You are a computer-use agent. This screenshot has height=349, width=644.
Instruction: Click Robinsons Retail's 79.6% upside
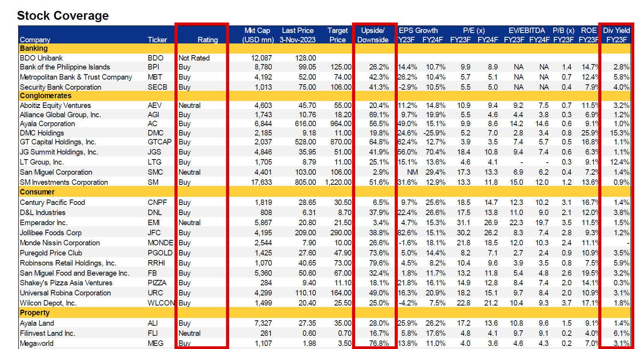[379, 263]
